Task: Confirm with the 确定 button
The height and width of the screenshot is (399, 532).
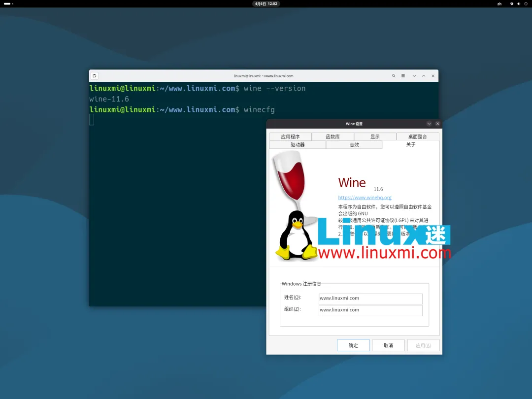Action: [353, 345]
